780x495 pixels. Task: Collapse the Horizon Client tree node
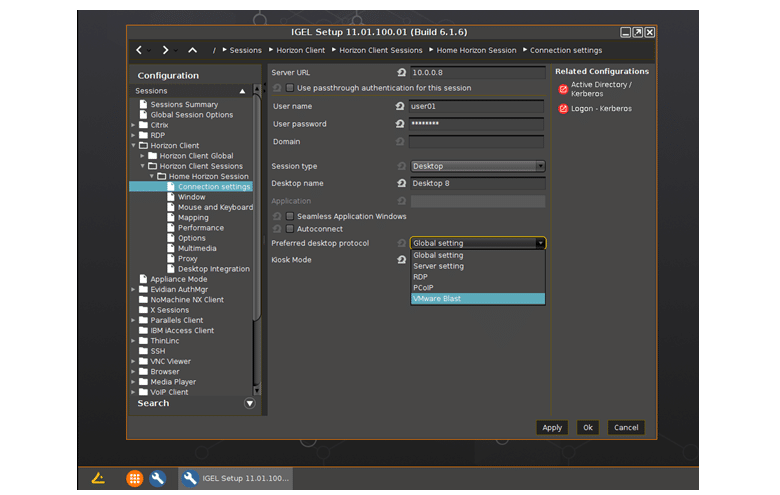tap(133, 145)
